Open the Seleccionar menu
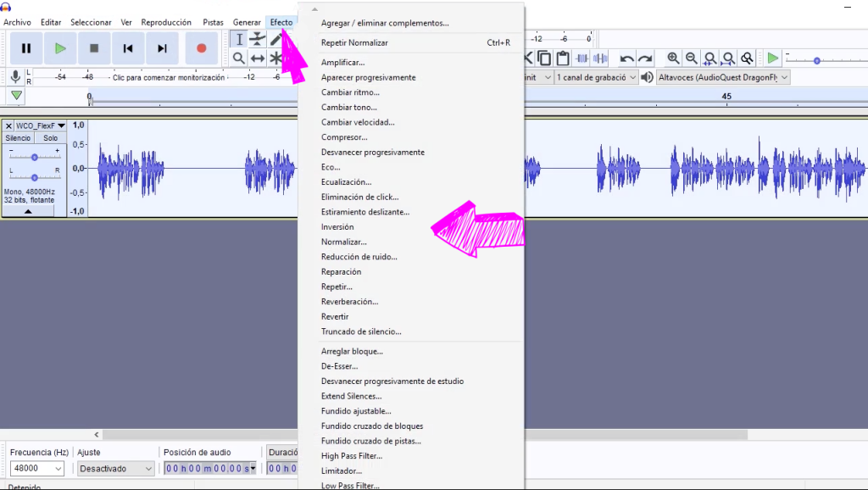This screenshot has width=868, height=490. [x=91, y=23]
